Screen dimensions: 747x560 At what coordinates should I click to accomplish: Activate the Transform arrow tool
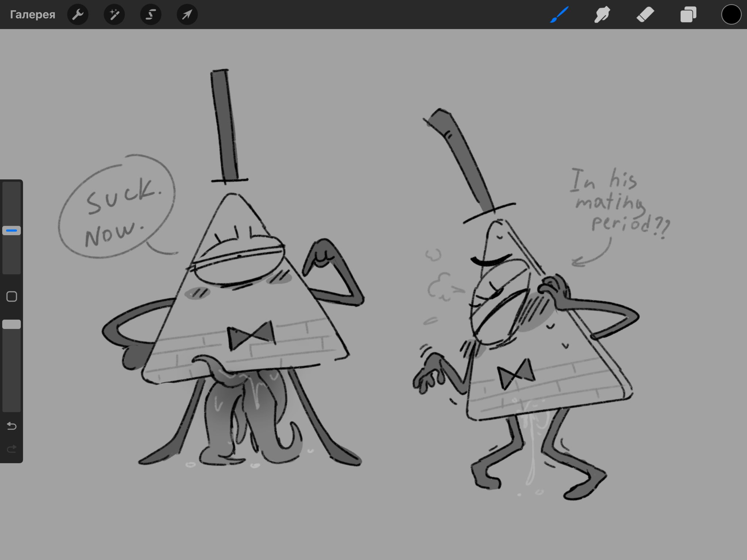(187, 15)
